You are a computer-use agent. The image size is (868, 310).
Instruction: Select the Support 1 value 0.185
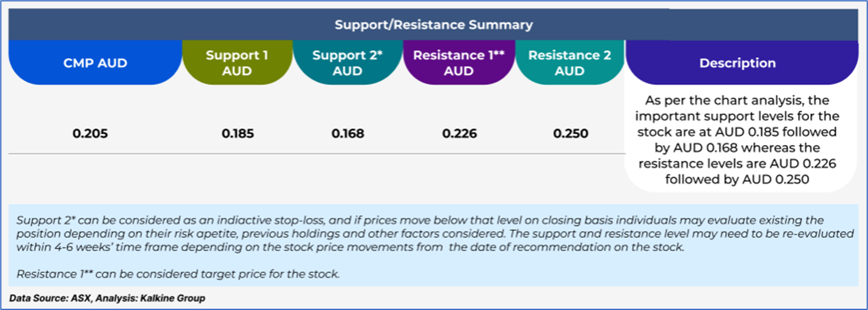click(x=237, y=134)
